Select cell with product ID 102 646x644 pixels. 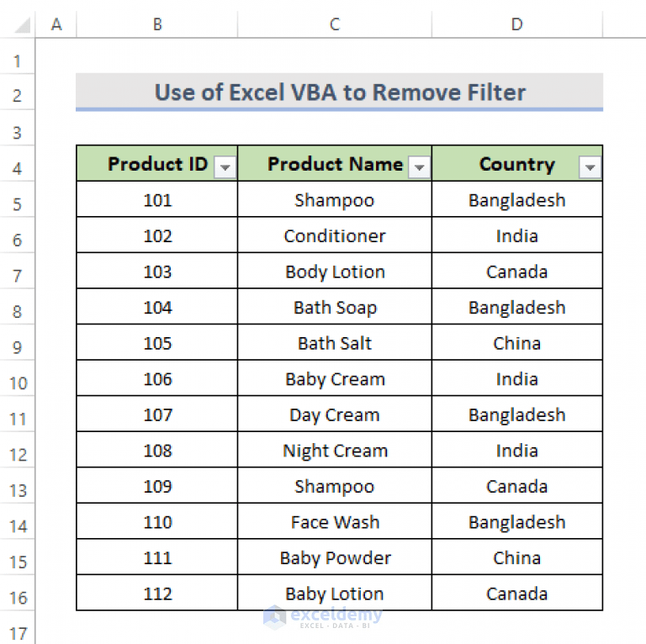pyautogui.click(x=157, y=235)
